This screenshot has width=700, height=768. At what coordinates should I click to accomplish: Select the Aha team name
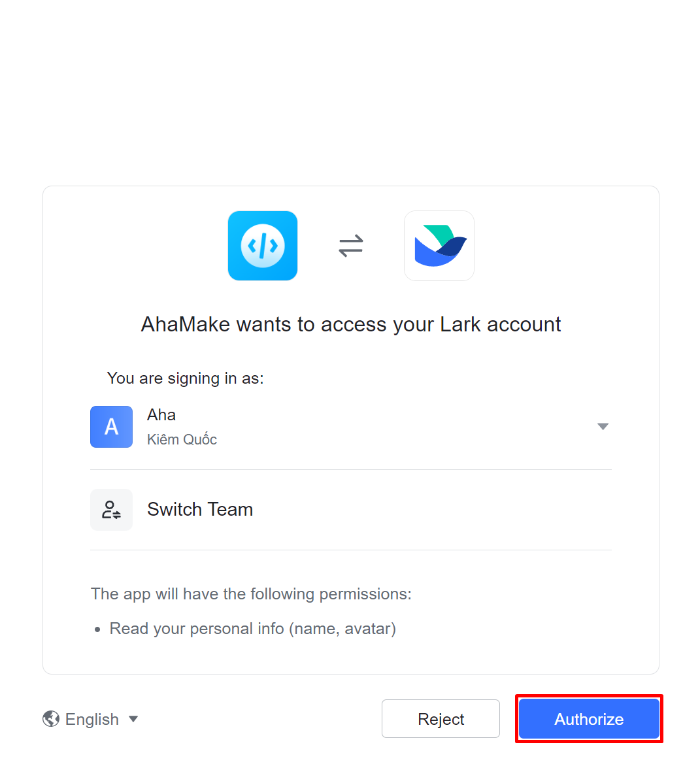point(161,415)
